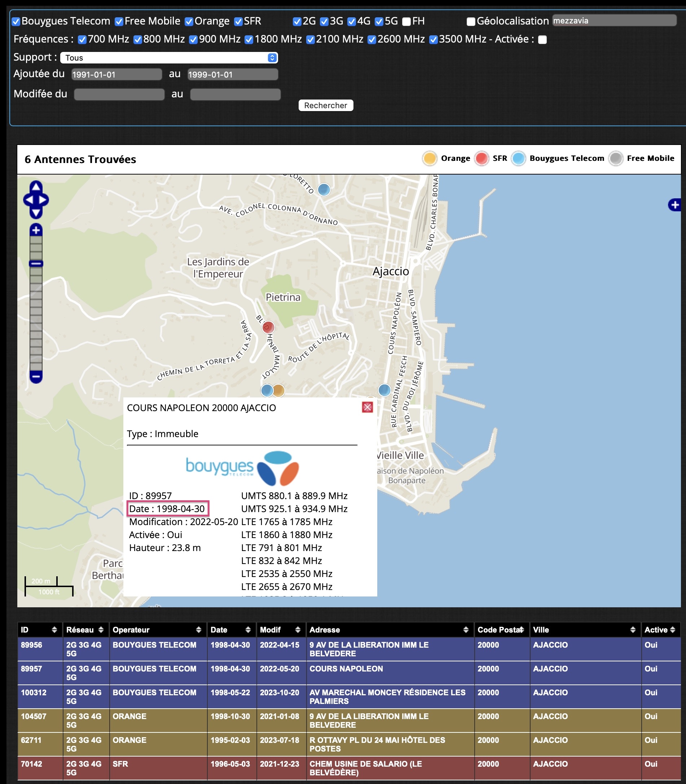Viewport: 686px width, 784px height.
Task: Click the Modifée au end date field
Action: pyautogui.click(x=236, y=94)
